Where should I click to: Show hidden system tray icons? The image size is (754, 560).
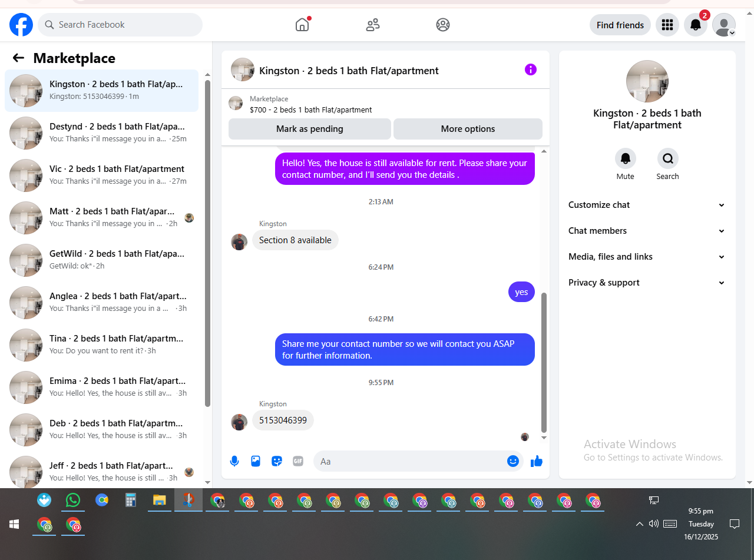(x=639, y=524)
